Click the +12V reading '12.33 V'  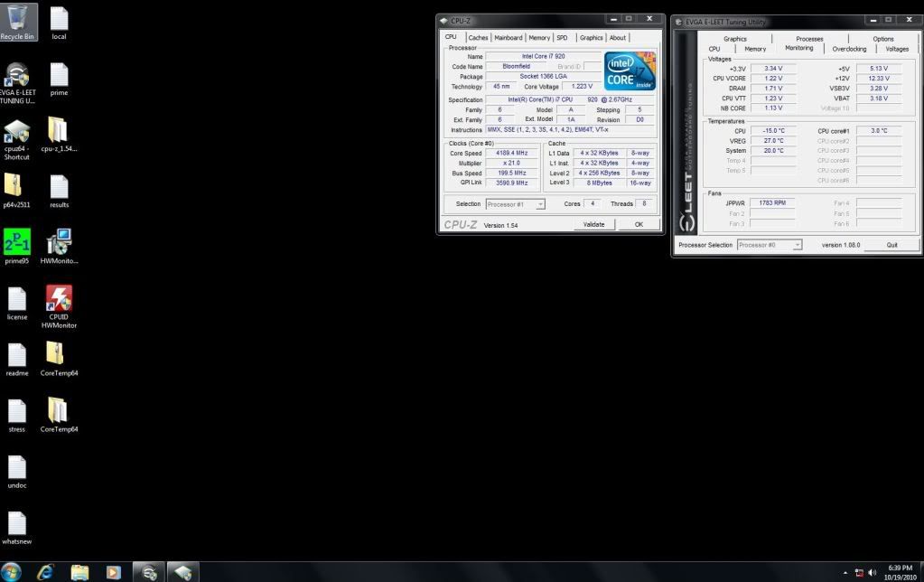[x=879, y=79]
